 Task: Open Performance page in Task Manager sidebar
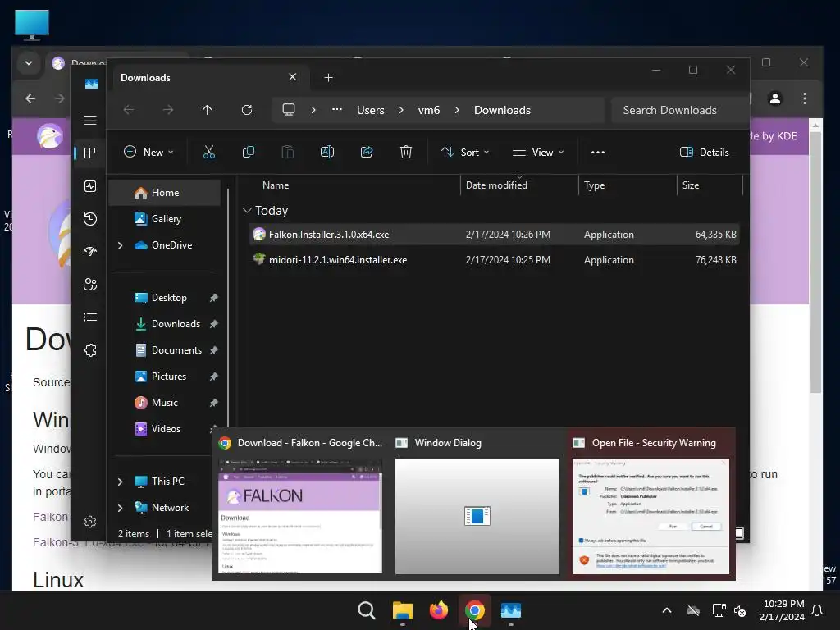click(90, 186)
